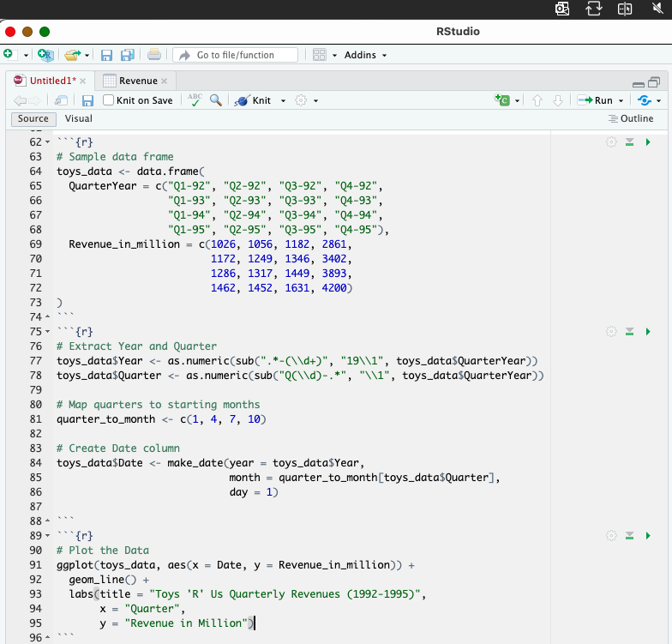The image size is (672, 644).
Task: Click the screen mirroring icon in menu bar
Action: 625,9
